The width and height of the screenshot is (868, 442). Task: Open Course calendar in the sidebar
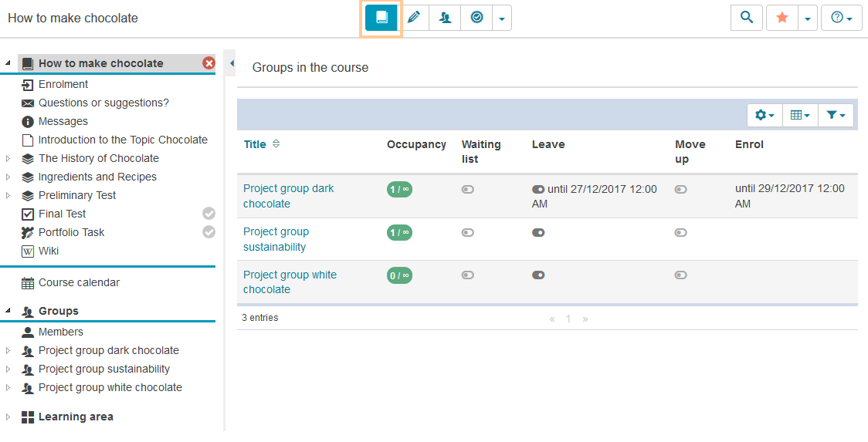(x=79, y=282)
